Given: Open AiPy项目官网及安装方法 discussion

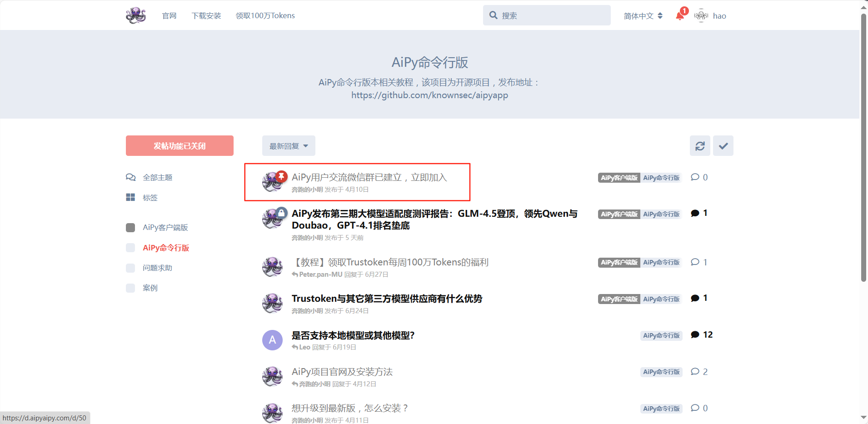Looking at the screenshot, I should 342,372.
